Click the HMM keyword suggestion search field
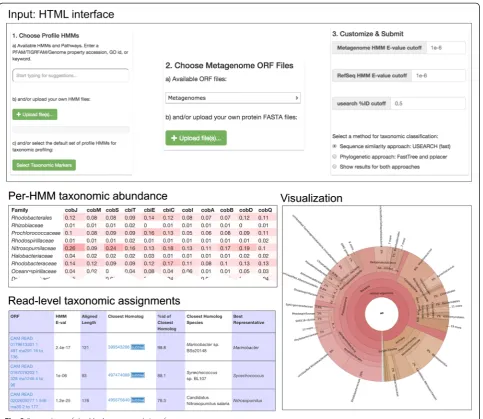The height and width of the screenshot is (419, 483). pyautogui.click(x=71, y=75)
